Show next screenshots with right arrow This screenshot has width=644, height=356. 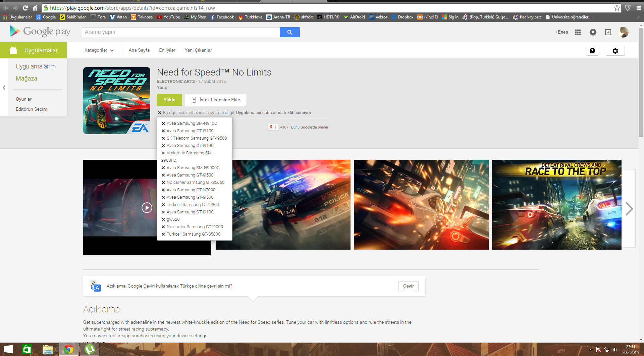pyautogui.click(x=629, y=209)
